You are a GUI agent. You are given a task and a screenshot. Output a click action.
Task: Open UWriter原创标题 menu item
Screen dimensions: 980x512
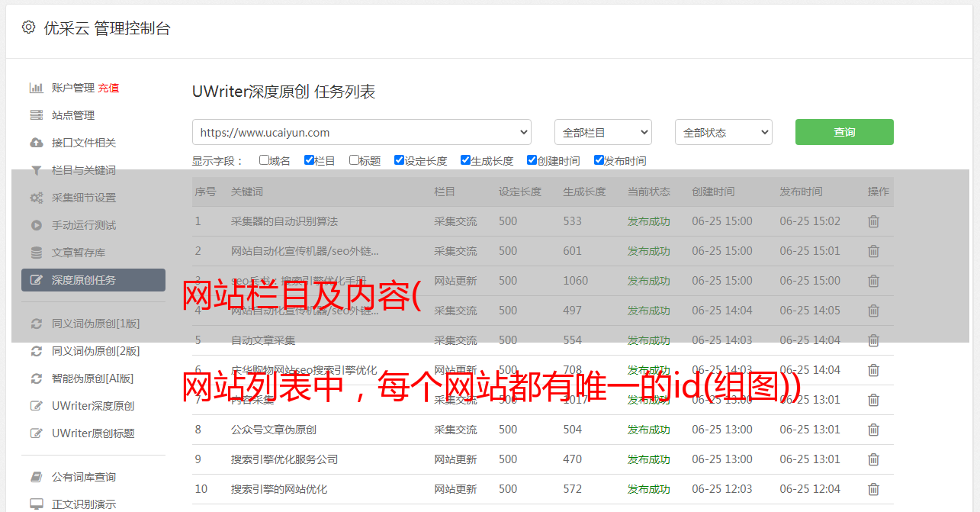click(x=93, y=433)
